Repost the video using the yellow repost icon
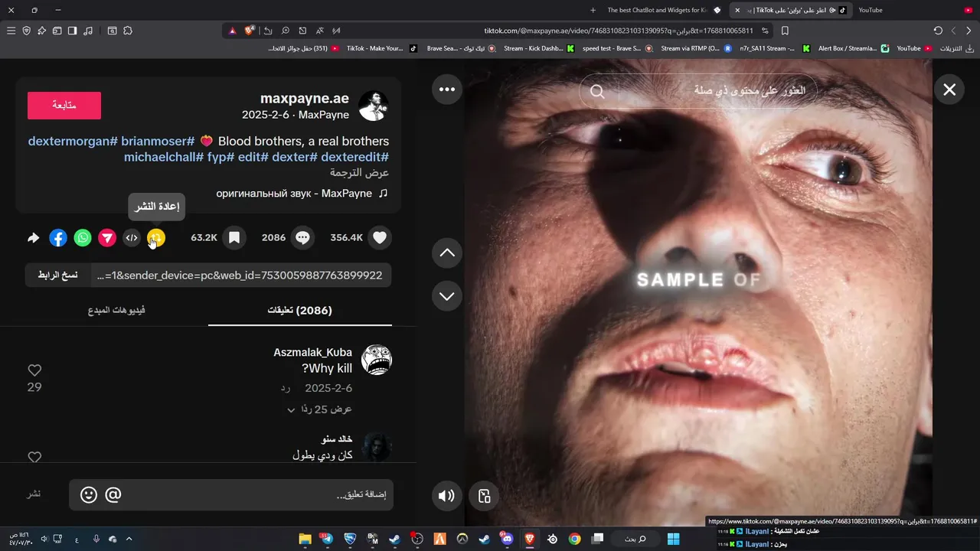This screenshot has height=551, width=980. click(156, 238)
